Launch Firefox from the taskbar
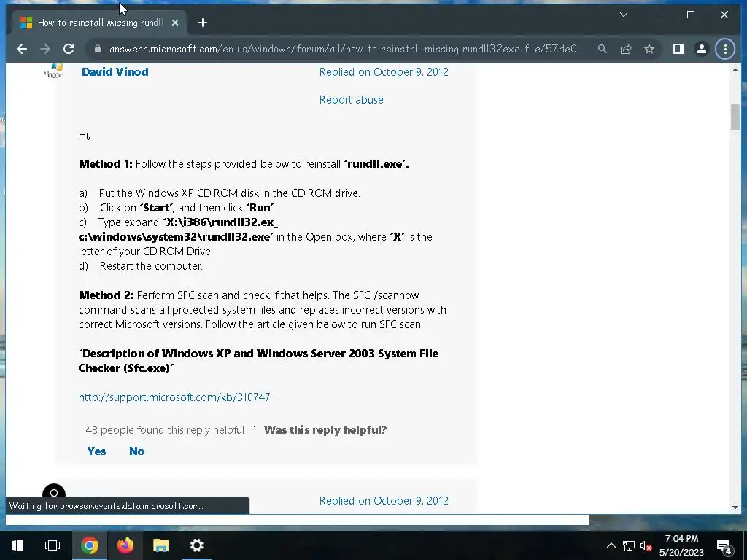Screen dimensions: 747x560 (x=125, y=545)
